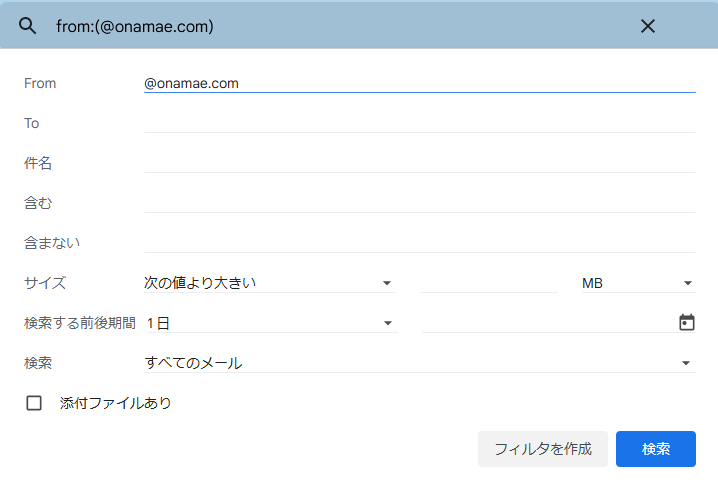Select the 件名 subject input field

coord(419,163)
